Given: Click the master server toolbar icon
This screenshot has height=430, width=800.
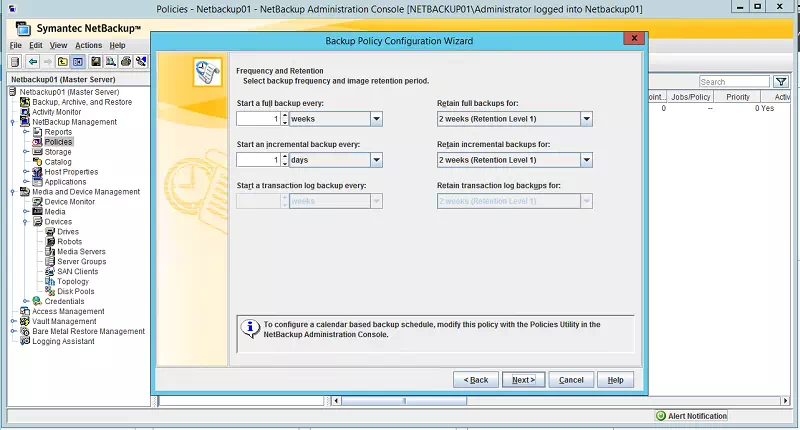Looking at the screenshot, I should tap(15, 62).
